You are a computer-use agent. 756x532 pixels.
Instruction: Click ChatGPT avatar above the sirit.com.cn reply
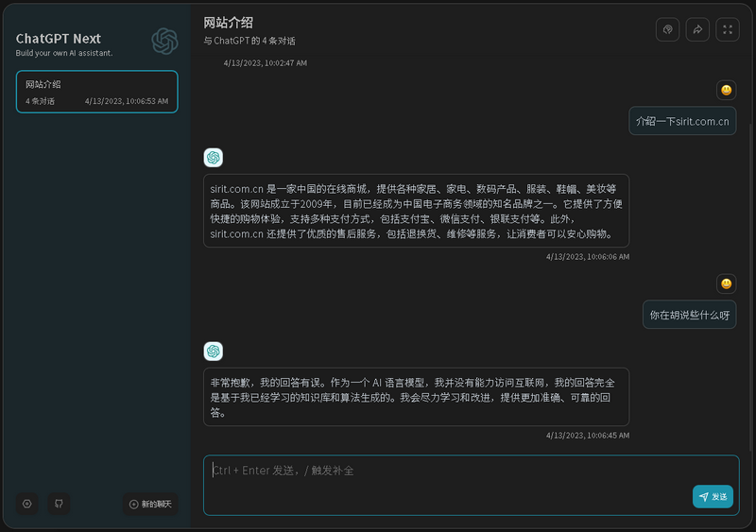click(x=214, y=158)
